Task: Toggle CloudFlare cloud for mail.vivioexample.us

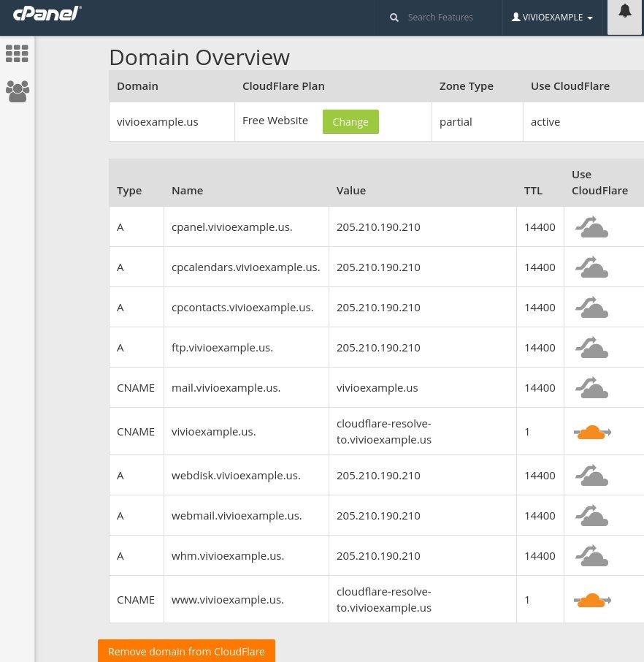Action: pyautogui.click(x=591, y=388)
